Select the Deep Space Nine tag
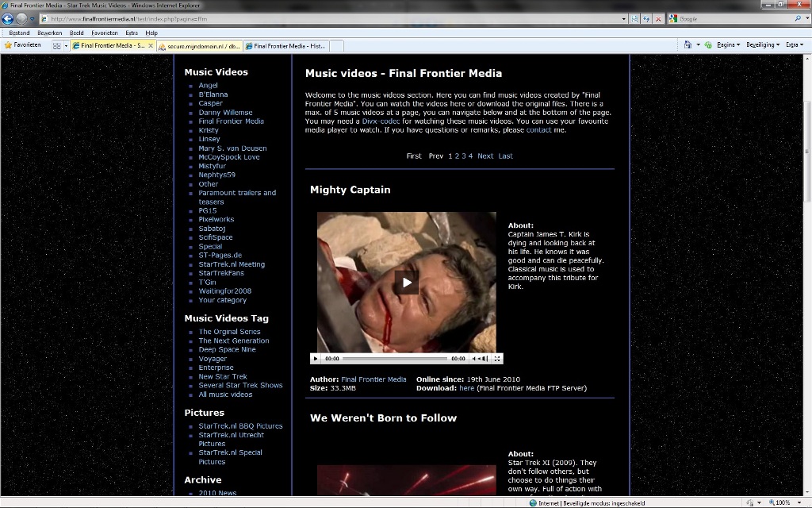The width and height of the screenshot is (812, 508). pos(227,349)
